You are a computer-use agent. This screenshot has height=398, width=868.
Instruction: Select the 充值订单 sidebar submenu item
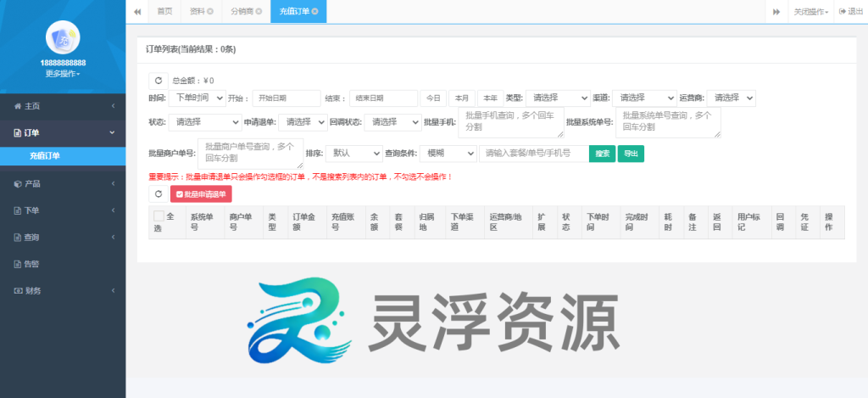click(63, 156)
